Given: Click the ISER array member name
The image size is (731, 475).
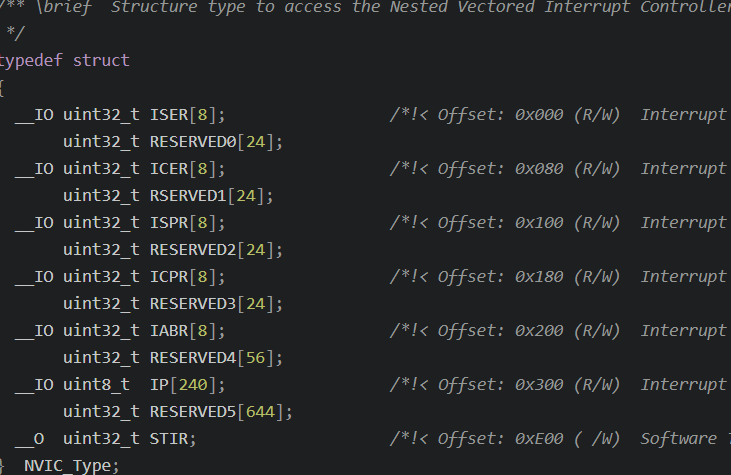Looking at the screenshot, I should click(x=169, y=115).
